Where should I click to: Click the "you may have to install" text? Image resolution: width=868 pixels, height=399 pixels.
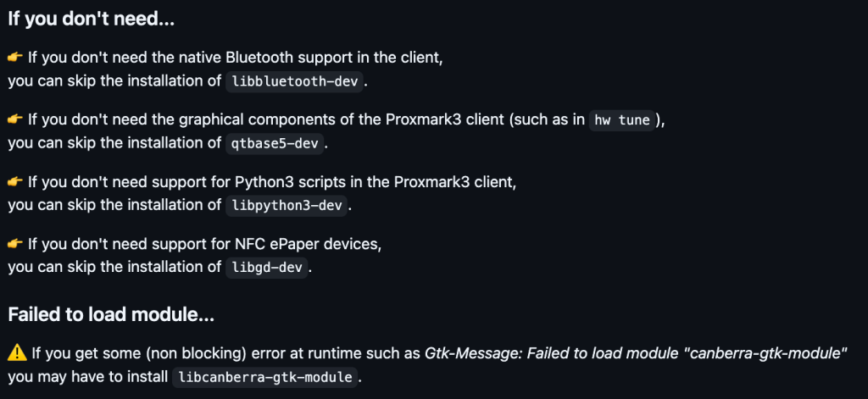(x=86, y=376)
